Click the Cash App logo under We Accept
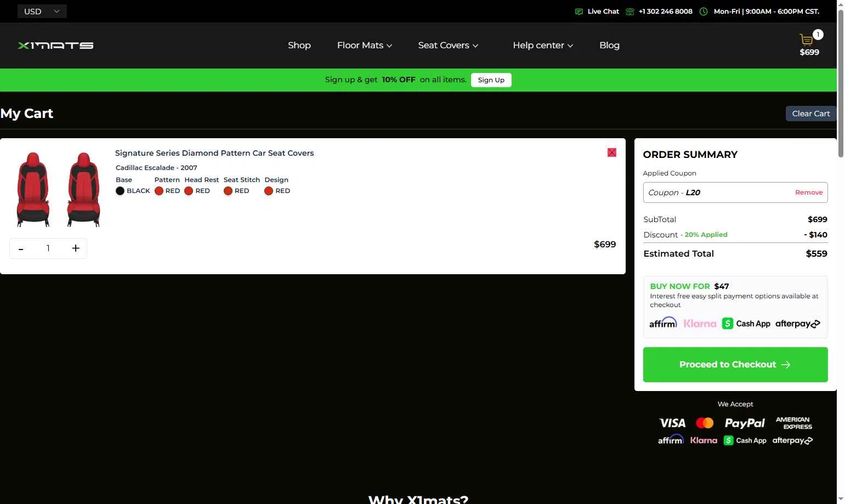845x504 pixels. (x=745, y=440)
